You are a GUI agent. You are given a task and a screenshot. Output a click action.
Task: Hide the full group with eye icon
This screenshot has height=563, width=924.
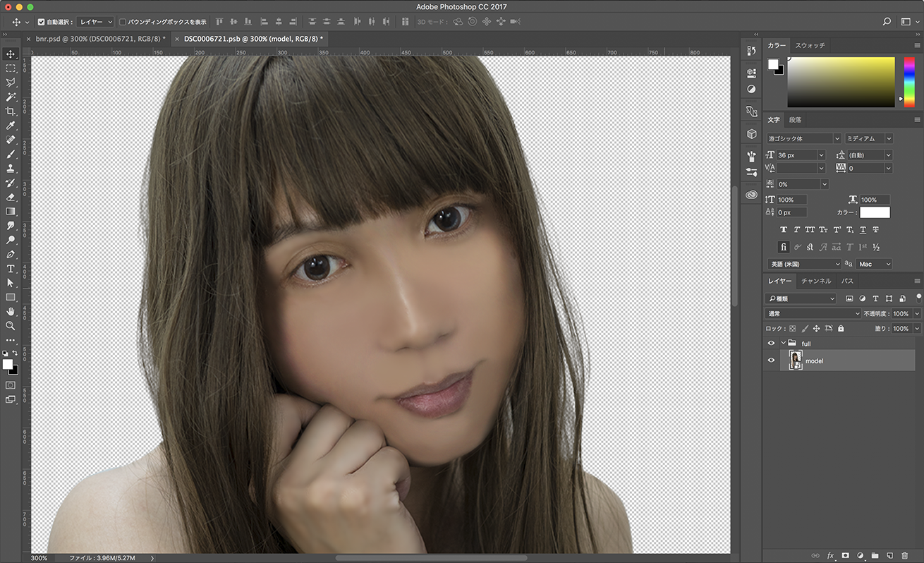tap(771, 344)
